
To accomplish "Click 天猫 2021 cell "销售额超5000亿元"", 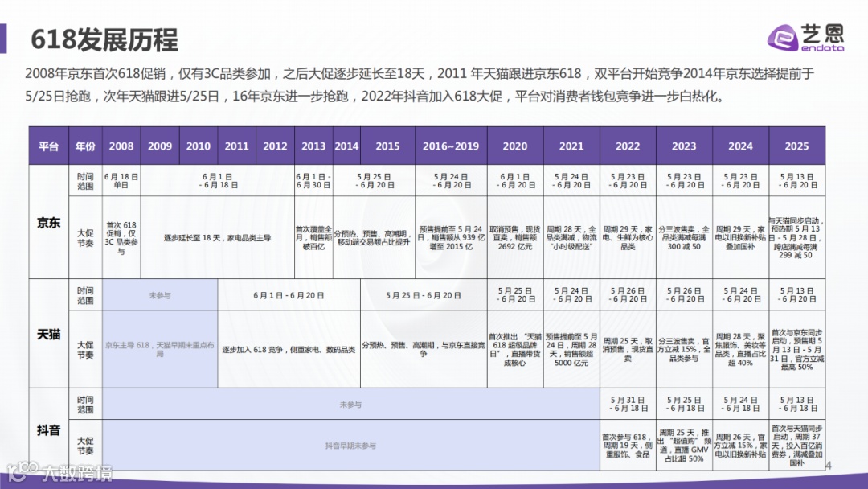I will click(x=571, y=349).
